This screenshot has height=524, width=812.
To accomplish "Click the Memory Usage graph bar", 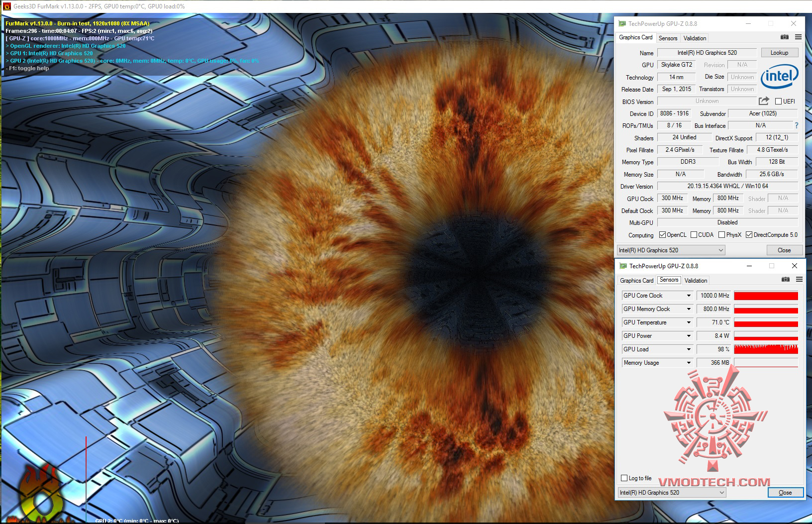I will [x=766, y=363].
